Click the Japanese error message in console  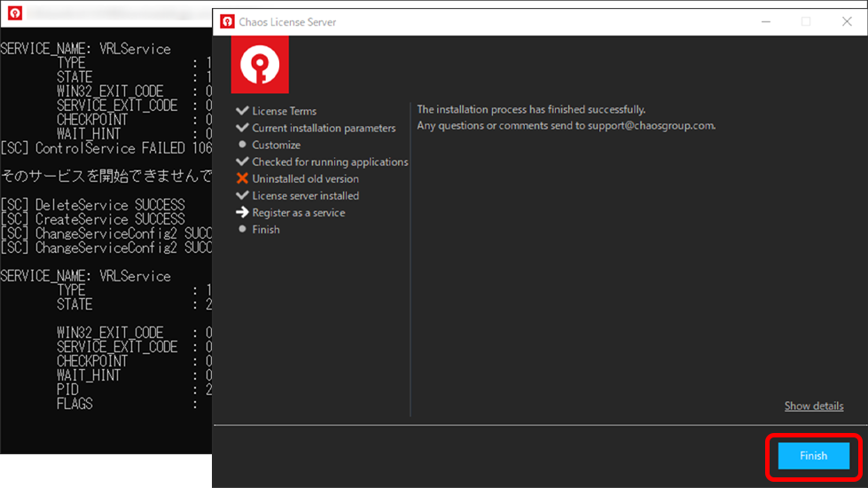(106, 177)
